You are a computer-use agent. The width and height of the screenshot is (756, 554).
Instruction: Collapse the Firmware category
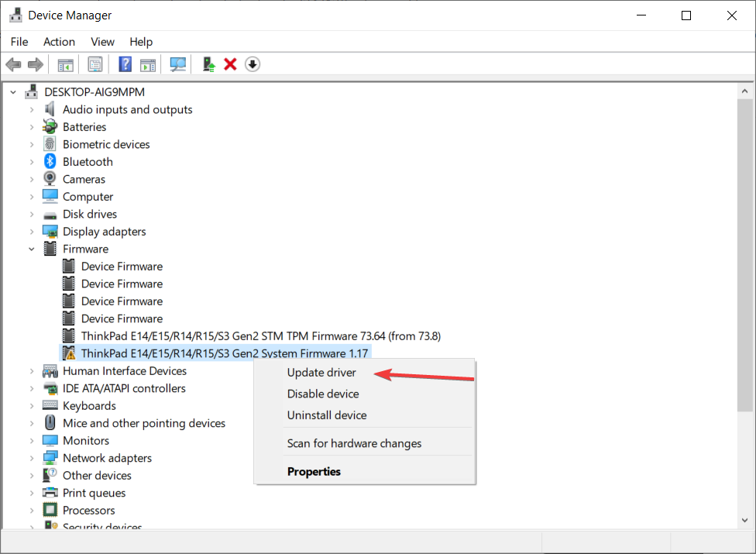(32, 249)
